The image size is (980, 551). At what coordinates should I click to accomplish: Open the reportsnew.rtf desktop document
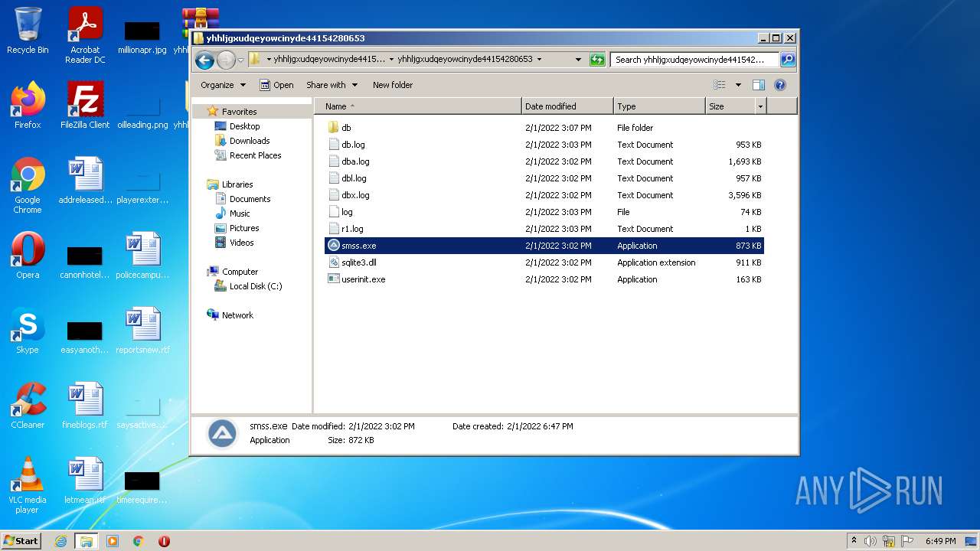(142, 331)
